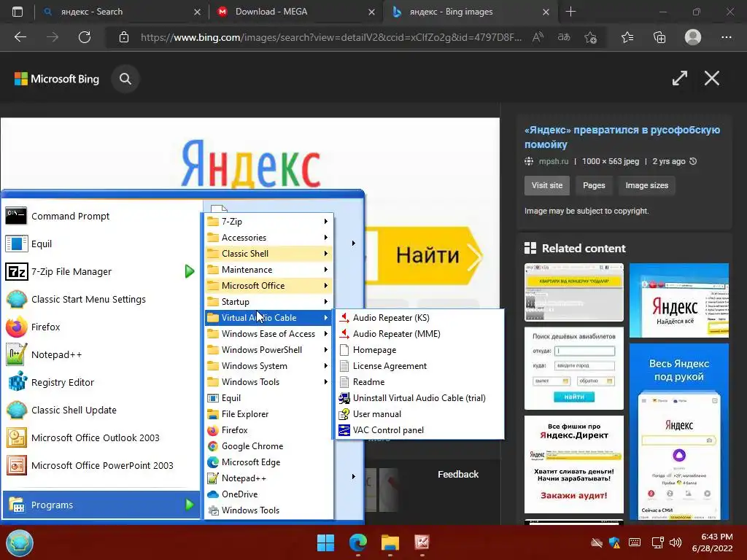The image size is (747, 560).
Task: Open Microsoft Office PowerPoint 2003
Action: click(101, 465)
